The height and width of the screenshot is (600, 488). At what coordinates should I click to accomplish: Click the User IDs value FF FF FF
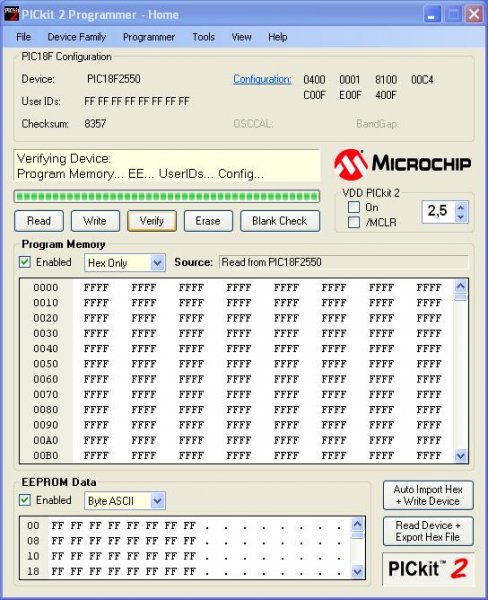[x=137, y=101]
